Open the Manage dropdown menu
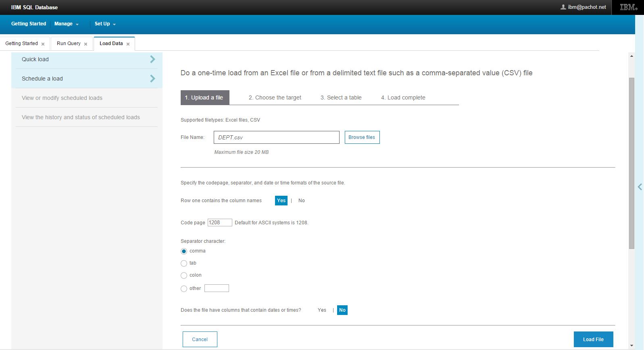Viewport: 644px width, 350px height. click(66, 24)
